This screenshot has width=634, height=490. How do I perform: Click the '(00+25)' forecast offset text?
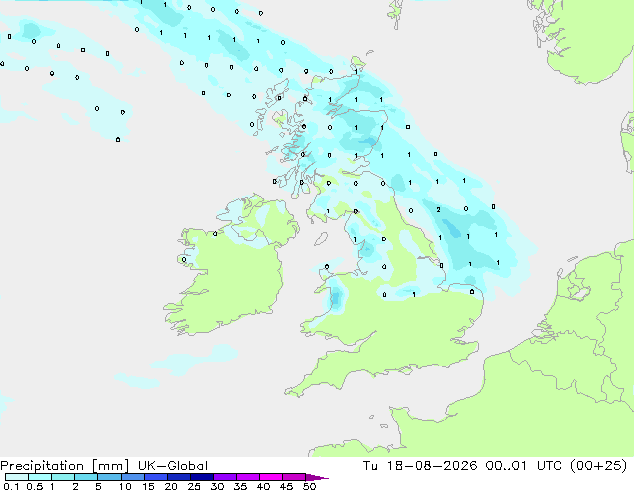point(598,466)
